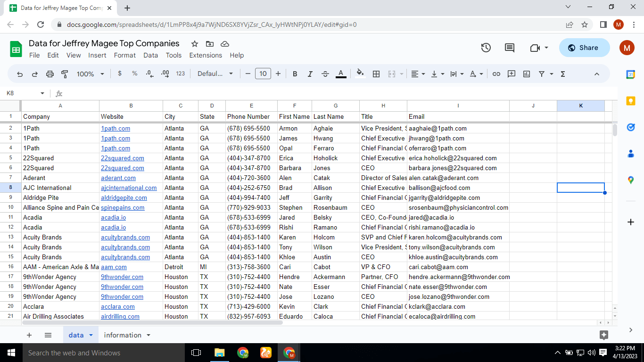Open Google Maps side panel icon

pyautogui.click(x=631, y=180)
